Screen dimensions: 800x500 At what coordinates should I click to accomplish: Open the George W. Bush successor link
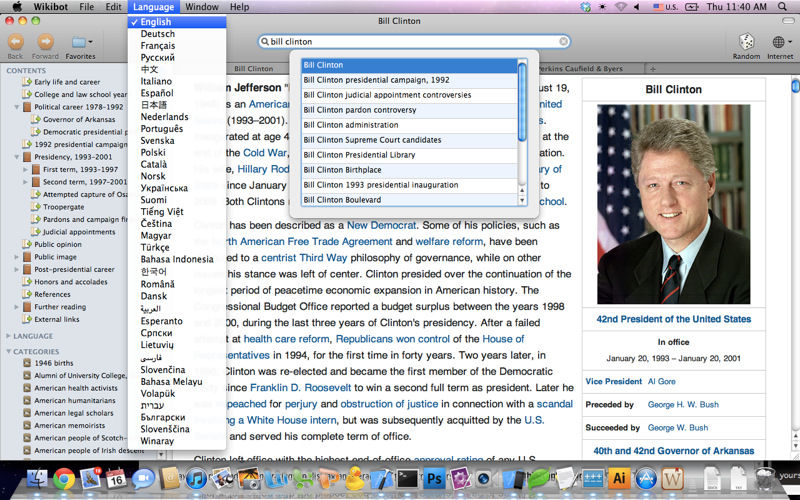click(678, 428)
